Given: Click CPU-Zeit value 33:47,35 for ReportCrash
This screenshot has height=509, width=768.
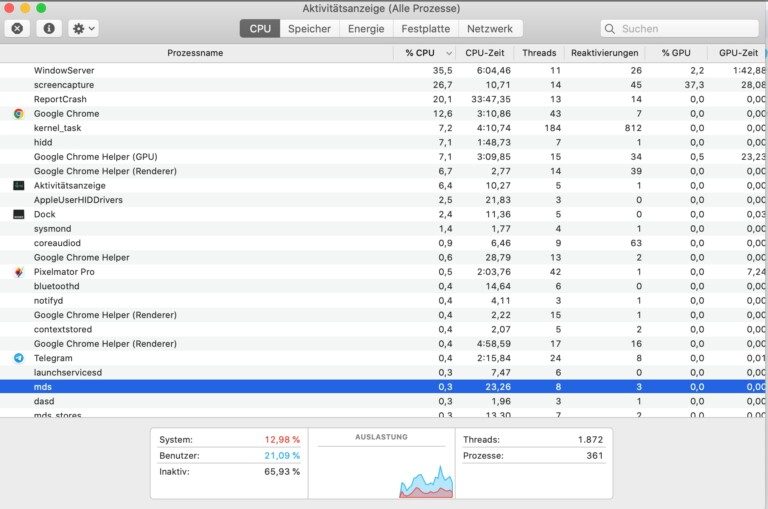Looking at the screenshot, I should pos(491,99).
